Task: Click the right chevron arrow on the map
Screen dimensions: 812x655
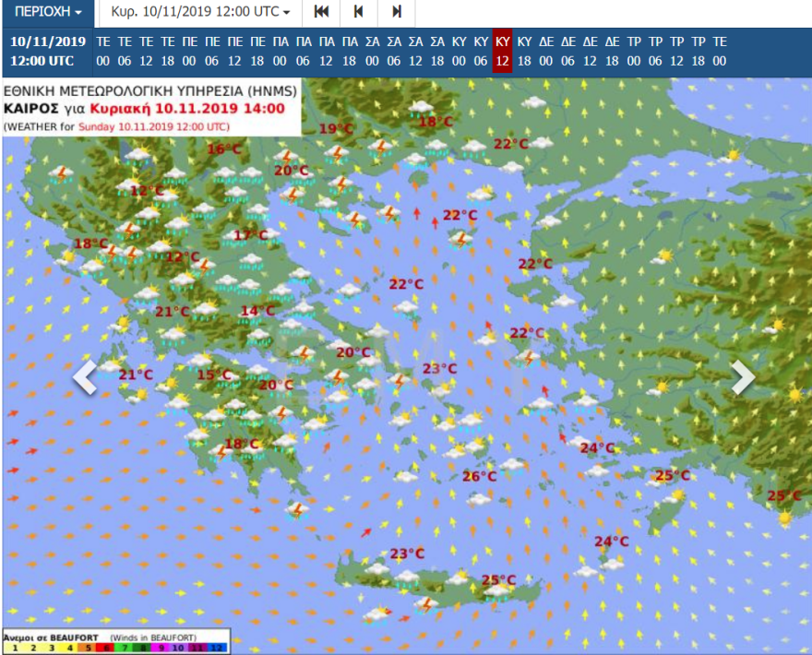Action: [743, 377]
